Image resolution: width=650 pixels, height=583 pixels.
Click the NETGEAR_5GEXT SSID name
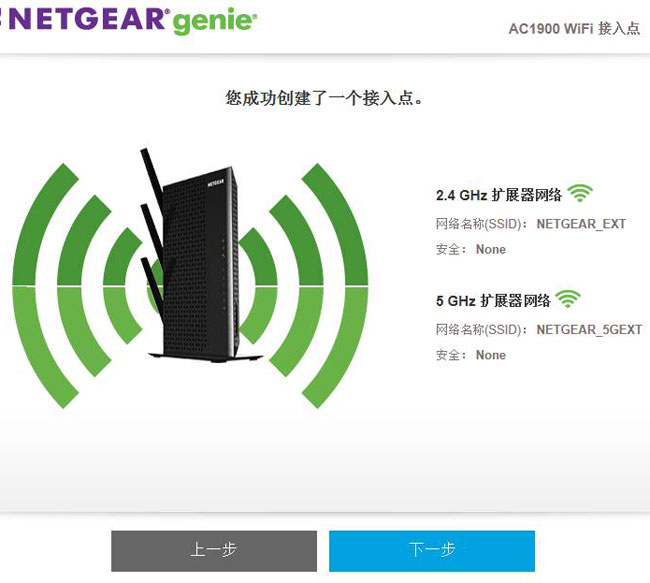click(x=589, y=330)
